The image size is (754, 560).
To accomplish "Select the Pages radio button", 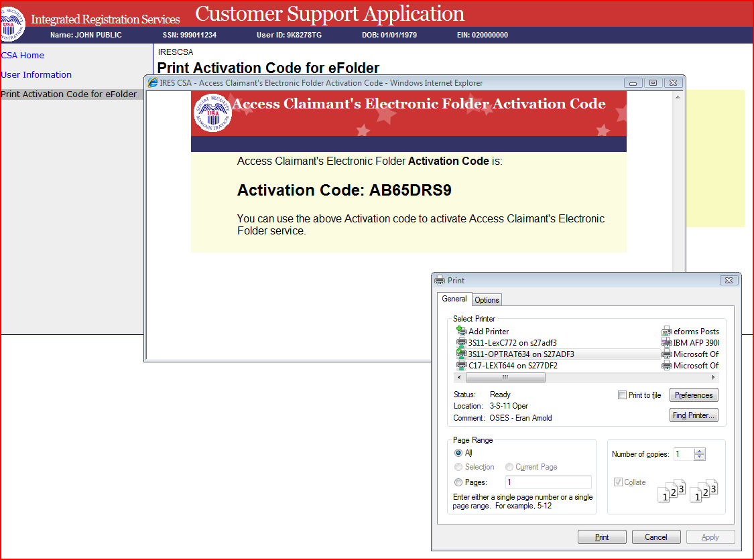I will (x=458, y=482).
